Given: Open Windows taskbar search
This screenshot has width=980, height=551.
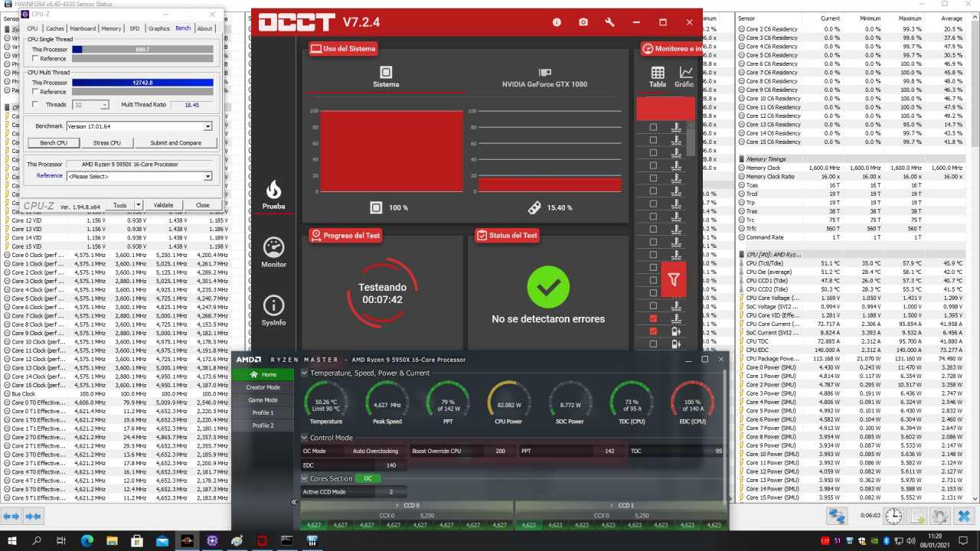Looking at the screenshot, I should click(37, 541).
